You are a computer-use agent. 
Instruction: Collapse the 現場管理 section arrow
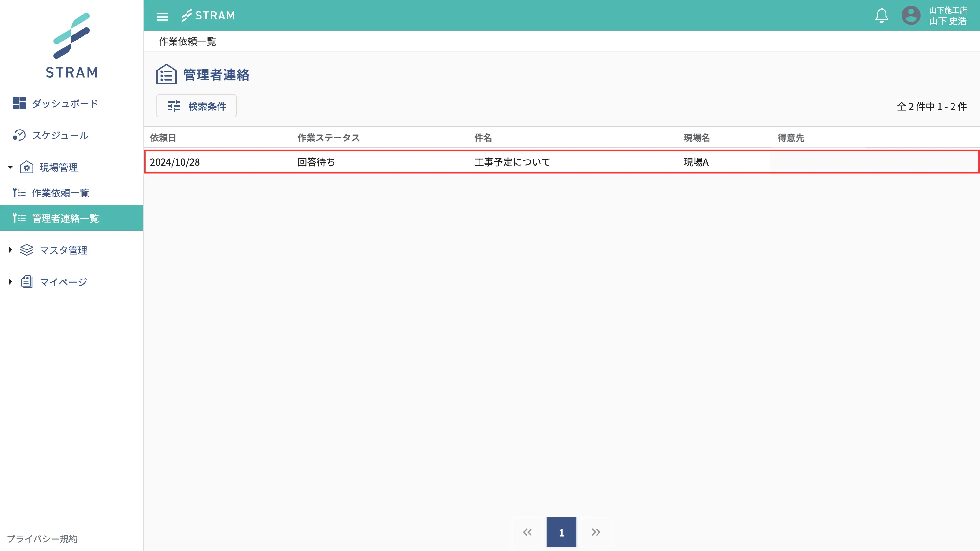pos(10,167)
